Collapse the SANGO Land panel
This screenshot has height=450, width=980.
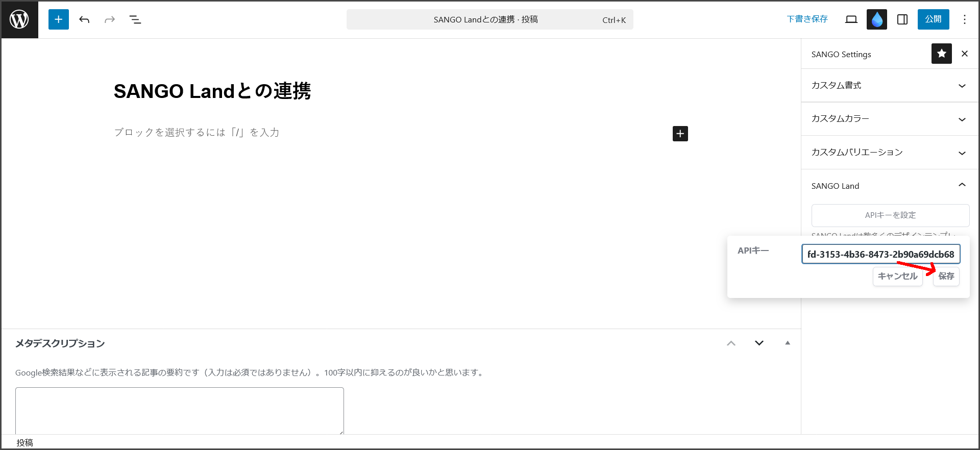(x=890, y=186)
